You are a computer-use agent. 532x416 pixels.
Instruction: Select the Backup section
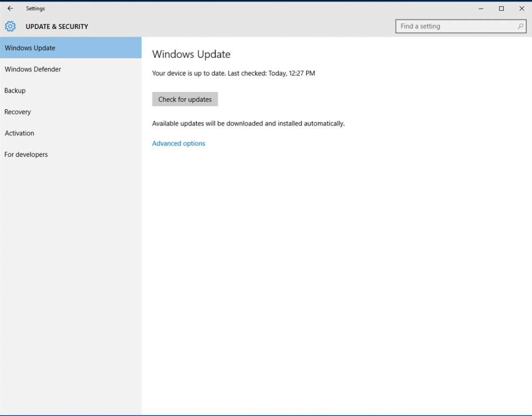[15, 90]
